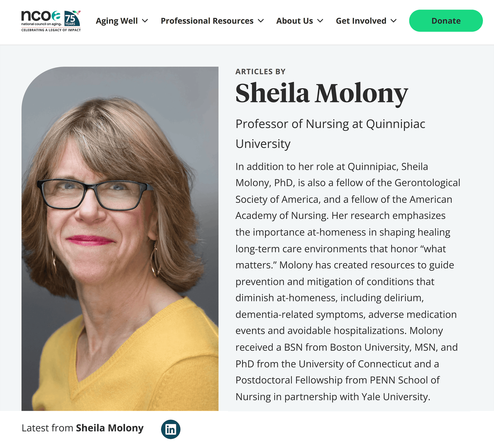Expand the Aging Well chevron
Viewport: 494px width, 448px height.
[x=145, y=21]
